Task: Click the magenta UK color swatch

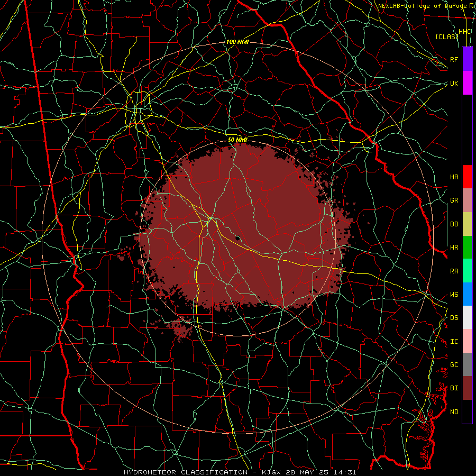Action: (x=467, y=83)
